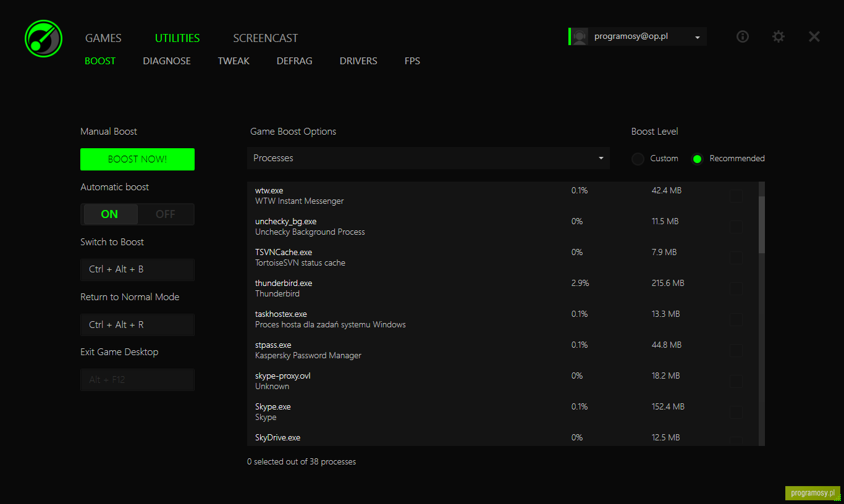The image size is (844, 504).
Task: Click the 0 selected out of 38 processes status
Action: coord(302,462)
